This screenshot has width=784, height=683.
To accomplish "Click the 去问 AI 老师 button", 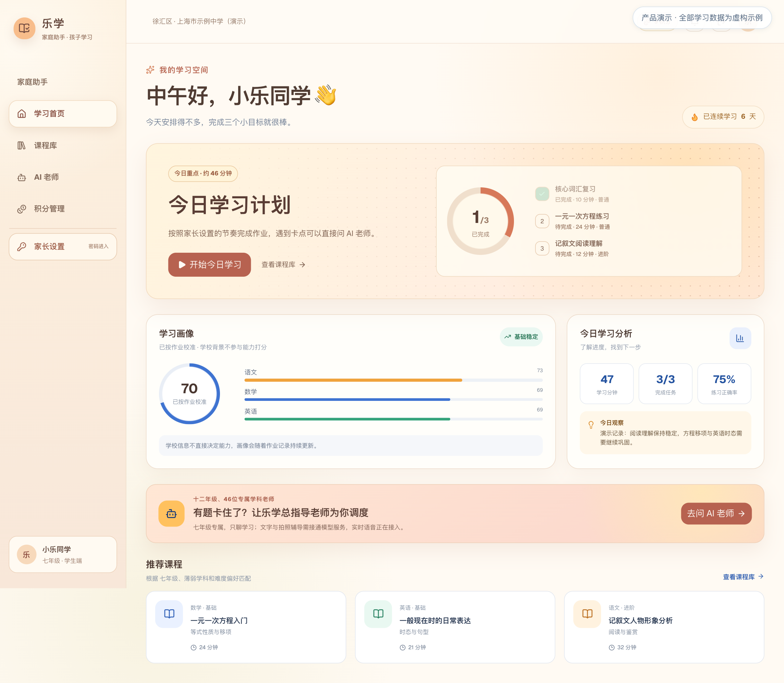I will click(x=716, y=513).
